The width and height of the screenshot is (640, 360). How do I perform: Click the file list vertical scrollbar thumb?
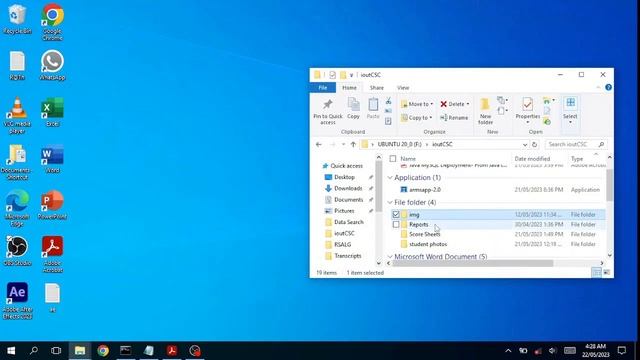click(609, 185)
